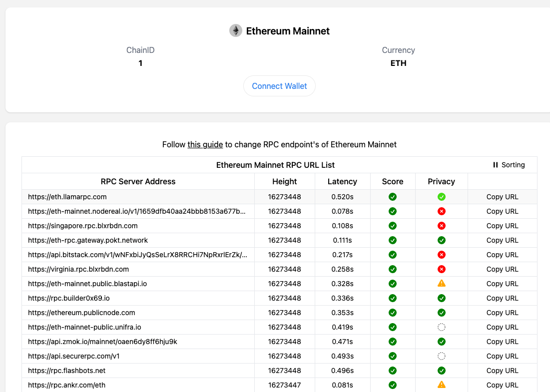Click the Sorting pause icon
The width and height of the screenshot is (550, 392).
tap(495, 165)
